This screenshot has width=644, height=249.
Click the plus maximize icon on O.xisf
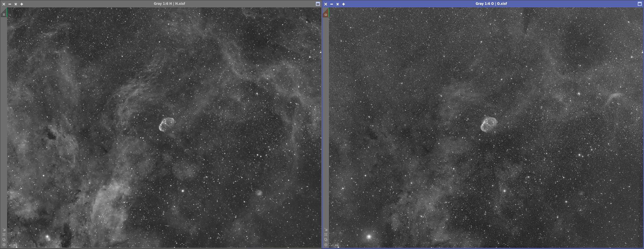pyautogui.click(x=343, y=4)
